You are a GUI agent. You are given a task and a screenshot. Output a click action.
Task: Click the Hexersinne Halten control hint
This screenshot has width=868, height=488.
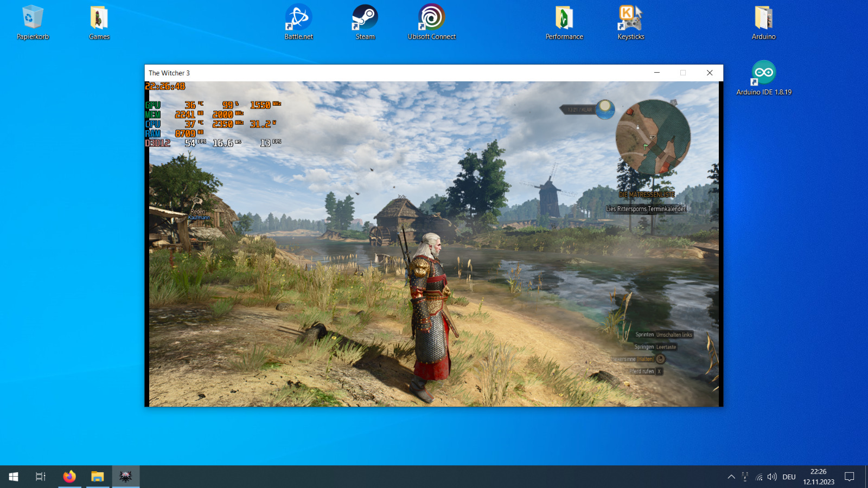point(638,359)
